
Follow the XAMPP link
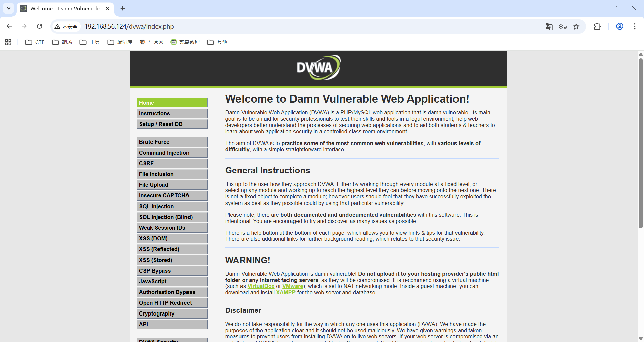pos(286,293)
